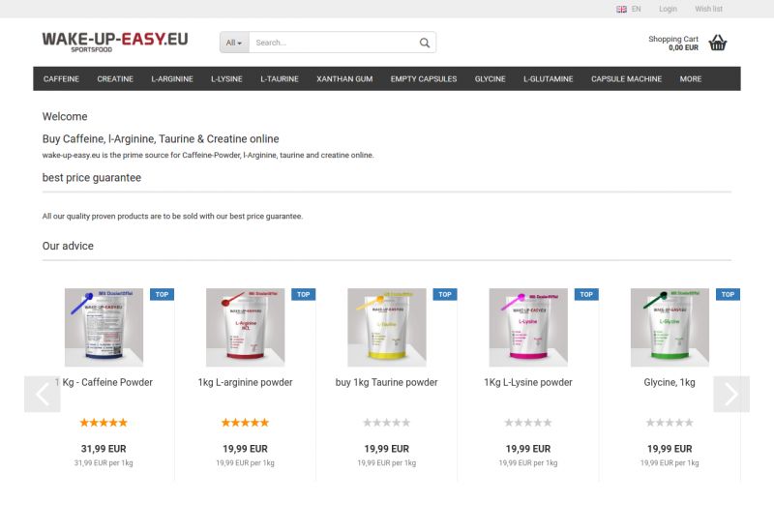Click the WAKE-UP-EASY.EU logo

115,42
